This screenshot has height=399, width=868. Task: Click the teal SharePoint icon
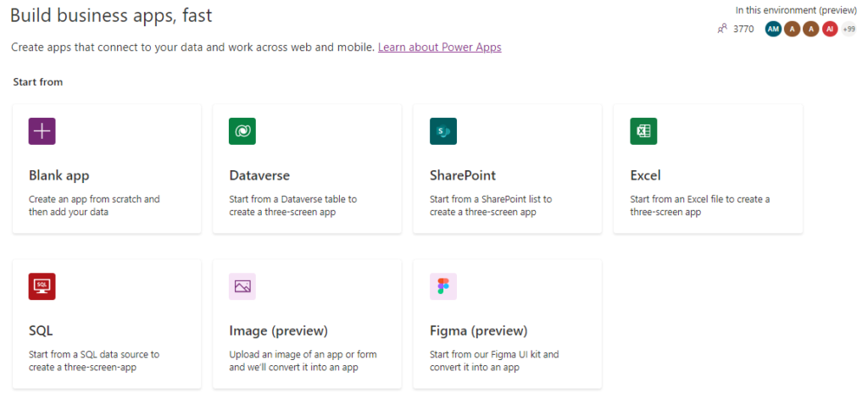click(x=443, y=131)
